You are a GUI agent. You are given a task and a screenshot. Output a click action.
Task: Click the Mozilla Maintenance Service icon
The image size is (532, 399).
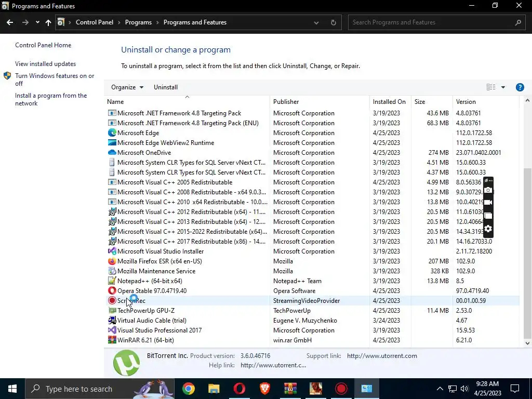point(112,271)
